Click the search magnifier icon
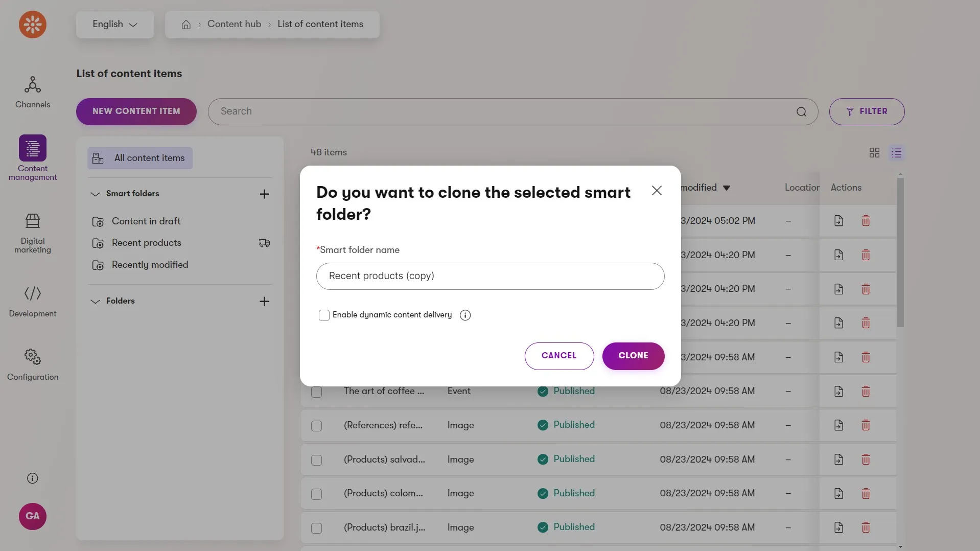Image resolution: width=980 pixels, height=551 pixels. tap(801, 112)
